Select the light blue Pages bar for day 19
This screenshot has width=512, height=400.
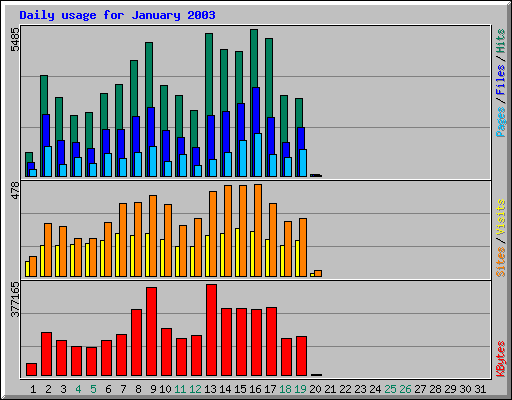pyautogui.click(x=303, y=163)
